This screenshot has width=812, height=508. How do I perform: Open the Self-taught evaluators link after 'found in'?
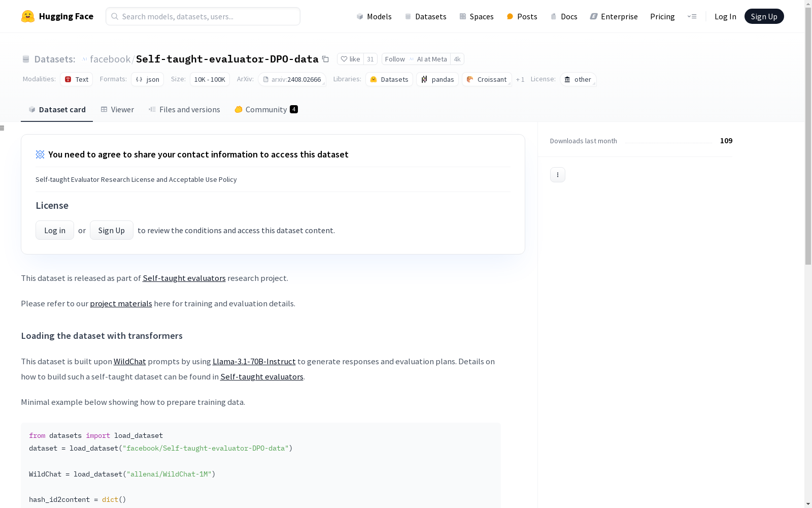262,376
